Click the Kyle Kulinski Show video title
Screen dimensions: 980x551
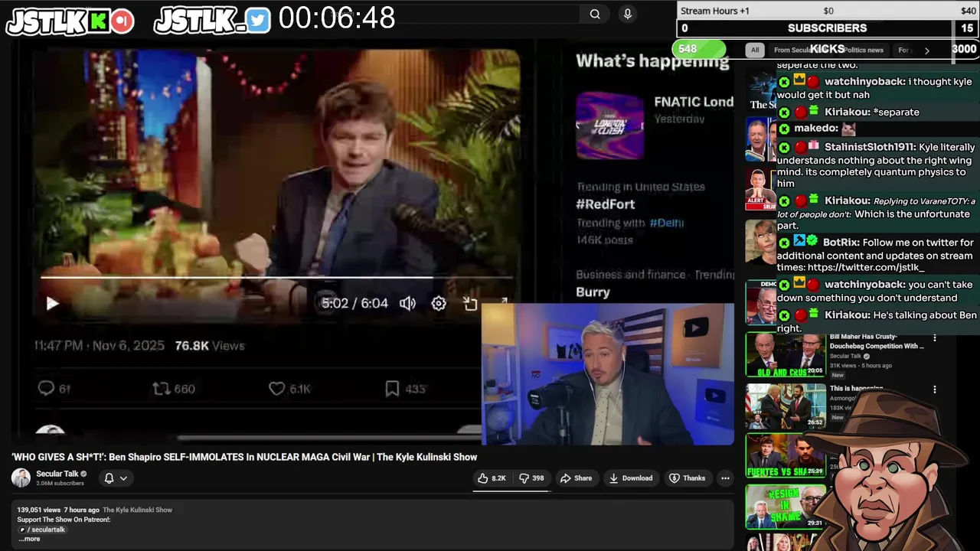point(244,457)
